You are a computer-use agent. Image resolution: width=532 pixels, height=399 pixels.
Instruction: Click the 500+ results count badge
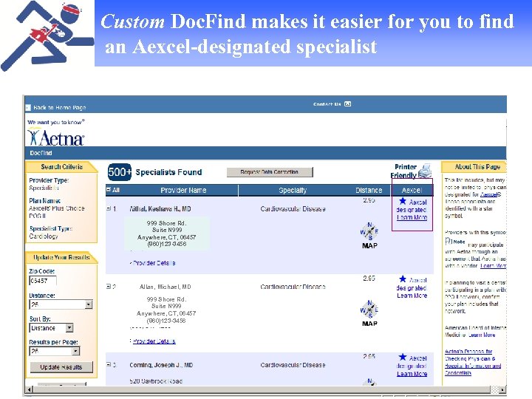[120, 172]
